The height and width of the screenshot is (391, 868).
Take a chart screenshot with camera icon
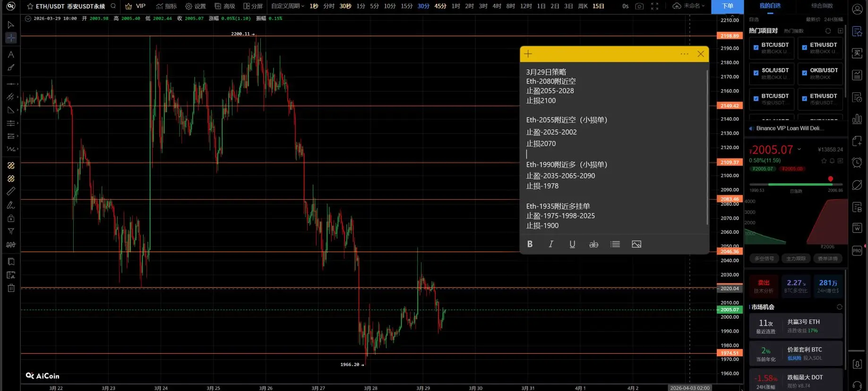[x=639, y=6]
